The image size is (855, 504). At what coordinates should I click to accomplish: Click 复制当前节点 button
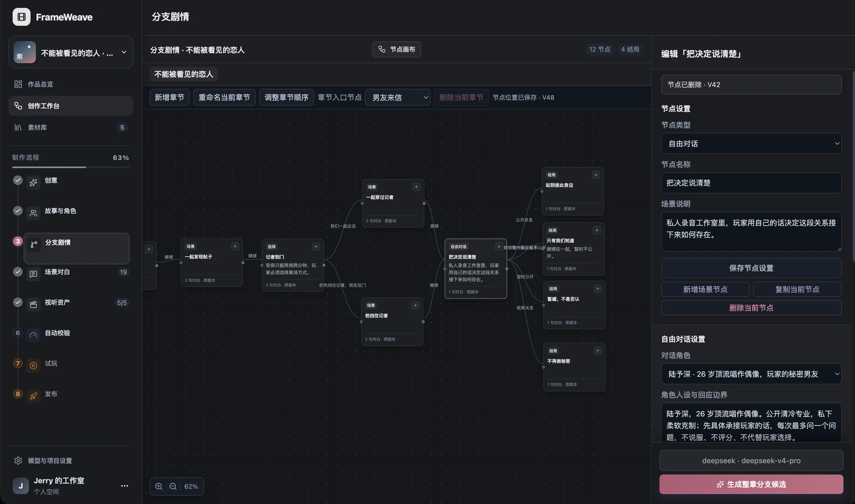797,289
